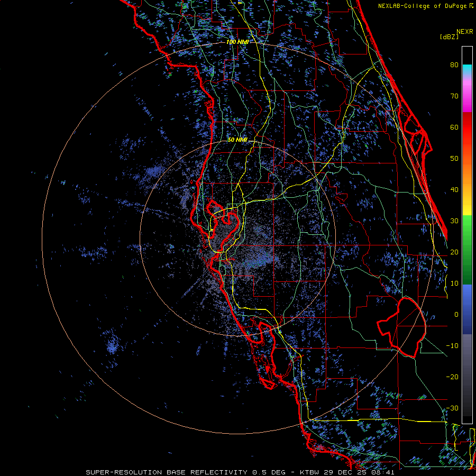
Task: Pick the cyan top segment of the color bar
Action: (x=467, y=69)
